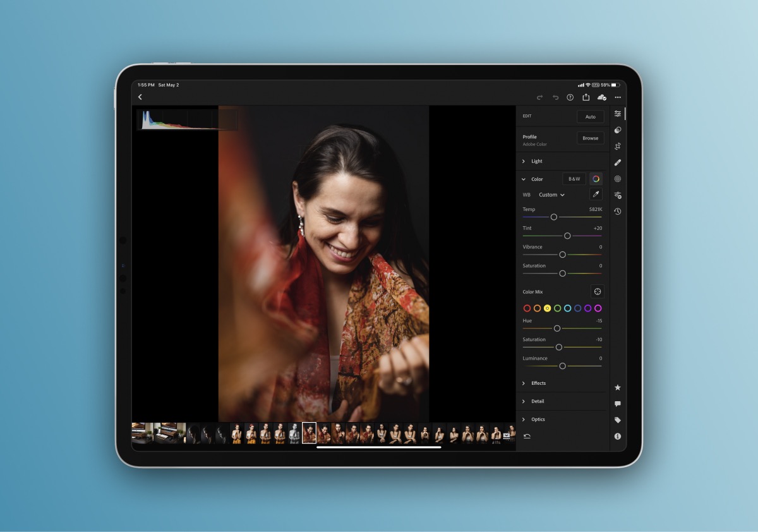This screenshot has height=532, width=758.
Task: Click the Auto edit button
Action: [591, 117]
